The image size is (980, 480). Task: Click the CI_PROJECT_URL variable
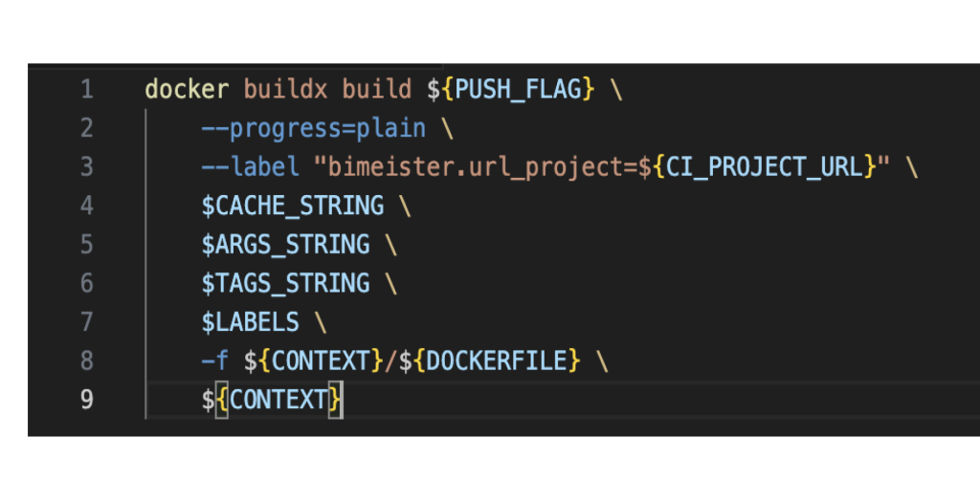pyautogui.click(x=764, y=167)
